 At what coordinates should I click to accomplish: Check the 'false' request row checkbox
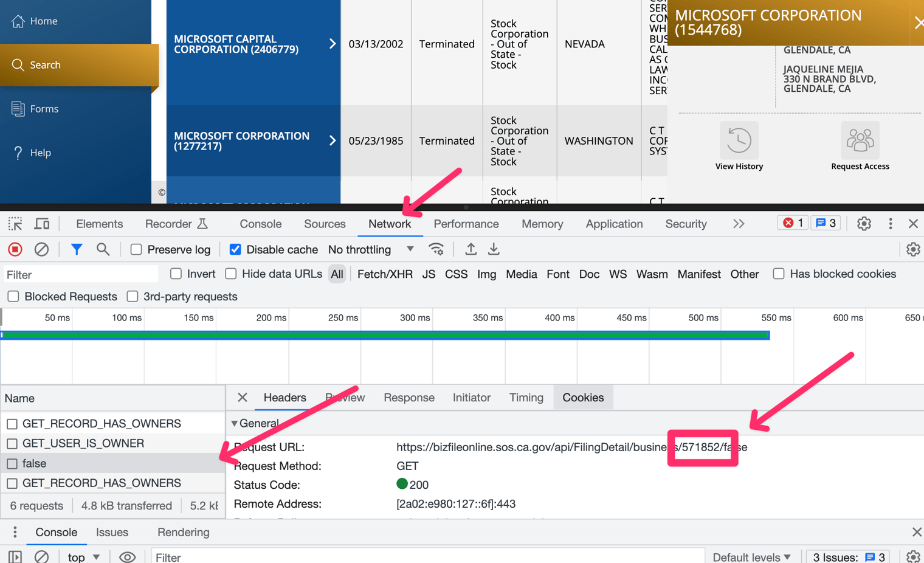[x=12, y=463]
